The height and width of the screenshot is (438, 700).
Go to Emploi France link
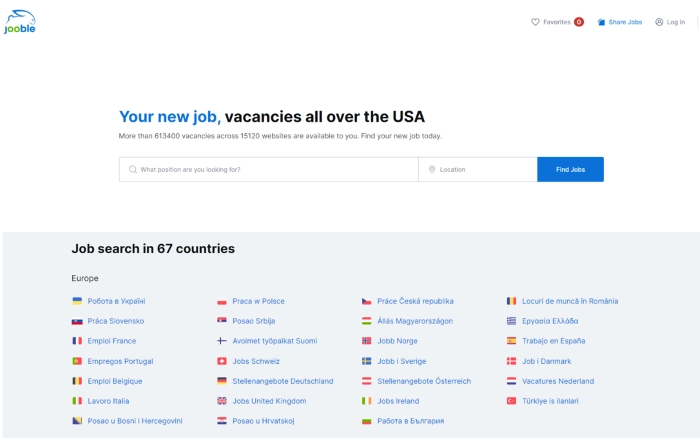pos(111,341)
